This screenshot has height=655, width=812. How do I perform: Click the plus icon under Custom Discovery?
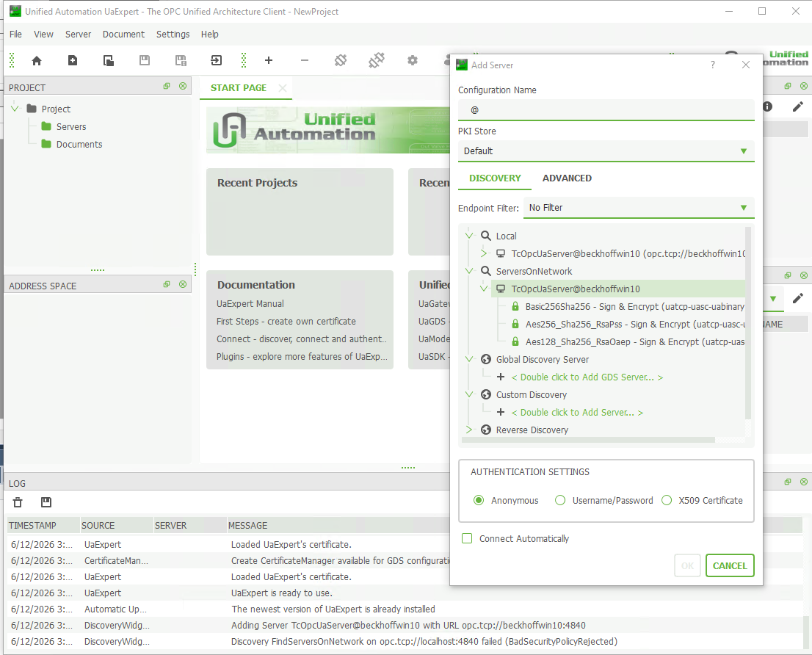coord(500,412)
